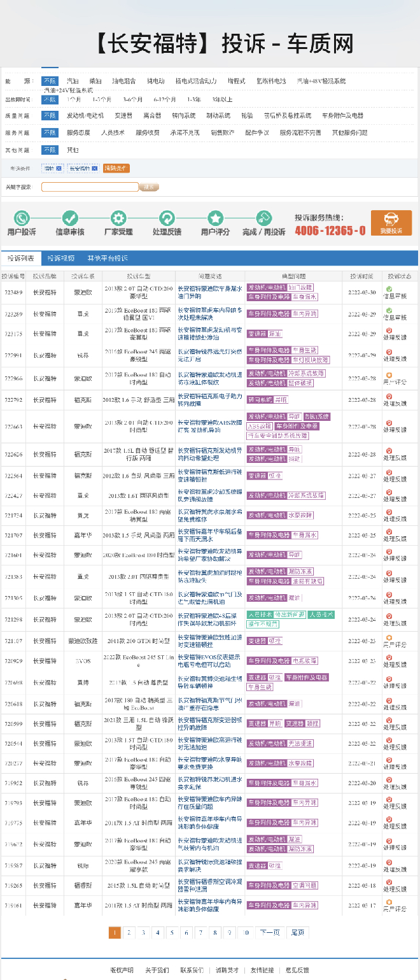Select 变速器 quality problem filter
This screenshot has height=980, width=420.
point(123,116)
